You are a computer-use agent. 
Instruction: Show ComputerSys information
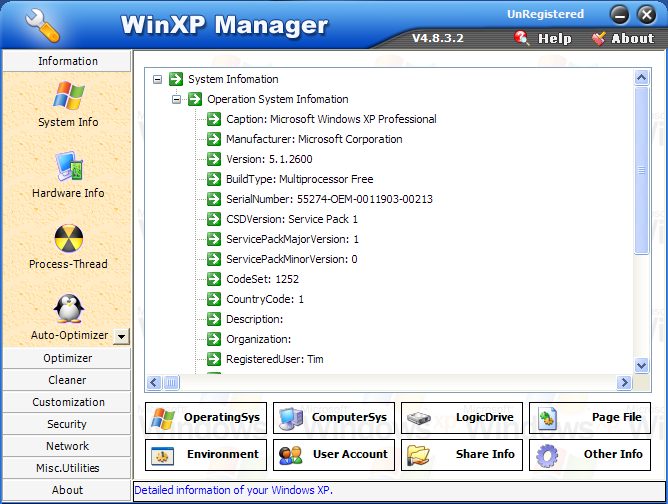tap(334, 418)
